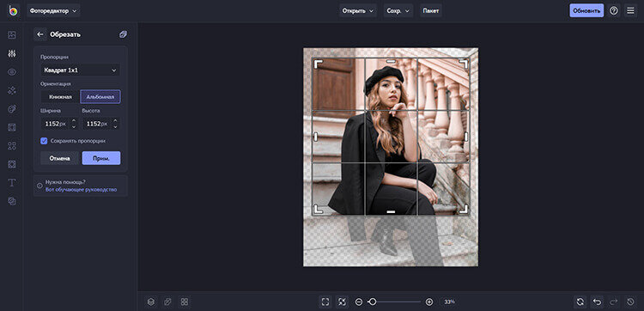
Task: Zoom in with the plus icon
Action: click(x=429, y=302)
